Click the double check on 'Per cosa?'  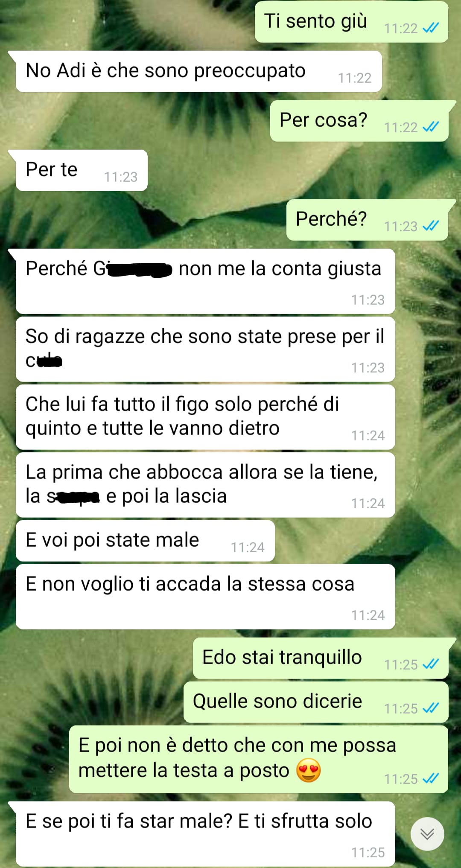point(430,127)
